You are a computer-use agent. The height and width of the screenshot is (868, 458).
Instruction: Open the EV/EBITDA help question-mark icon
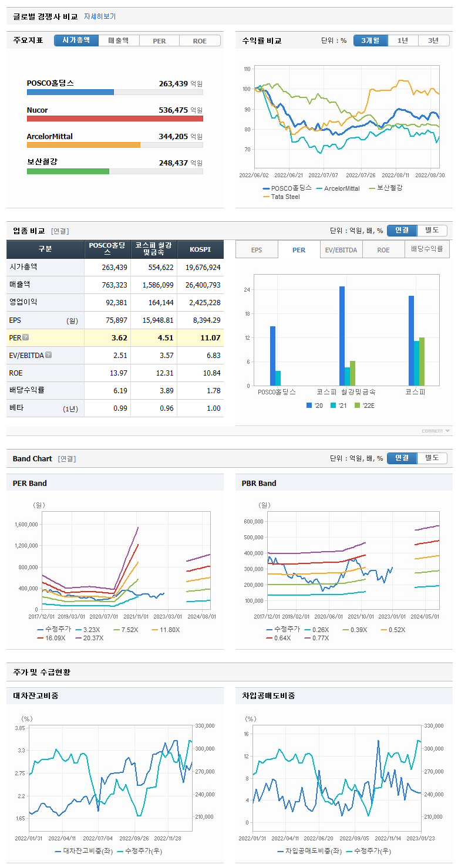pyautogui.click(x=48, y=355)
